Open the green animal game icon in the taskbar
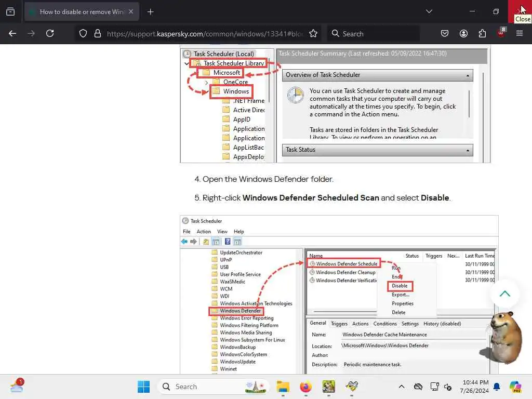532x399 pixels. (328, 387)
